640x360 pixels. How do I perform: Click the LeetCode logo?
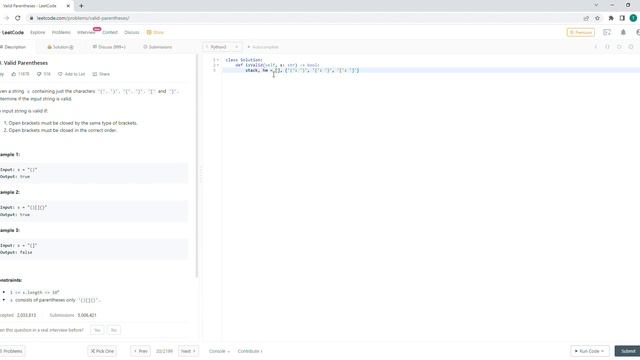click(12, 32)
